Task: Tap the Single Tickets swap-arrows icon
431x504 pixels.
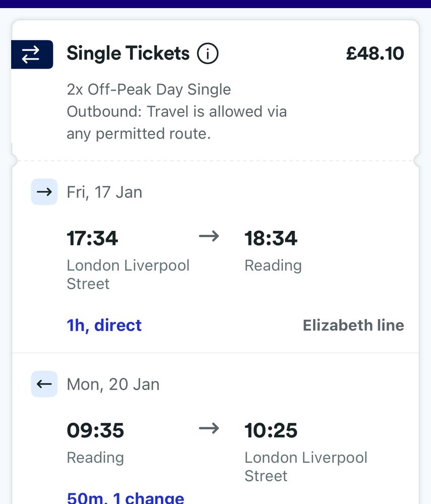Action: click(31, 54)
